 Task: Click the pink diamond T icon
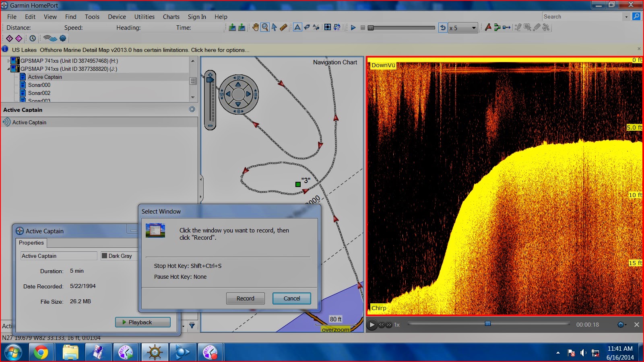tap(10, 38)
